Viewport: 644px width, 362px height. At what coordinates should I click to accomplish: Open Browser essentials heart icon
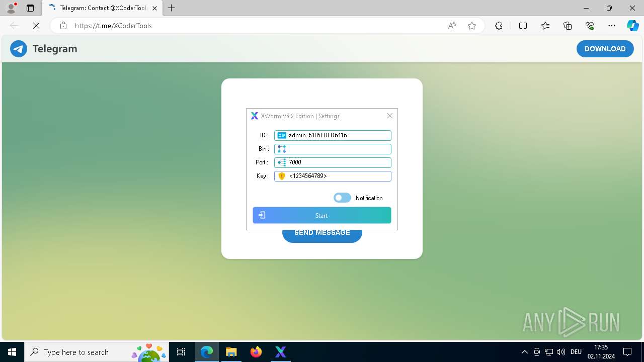(x=590, y=26)
